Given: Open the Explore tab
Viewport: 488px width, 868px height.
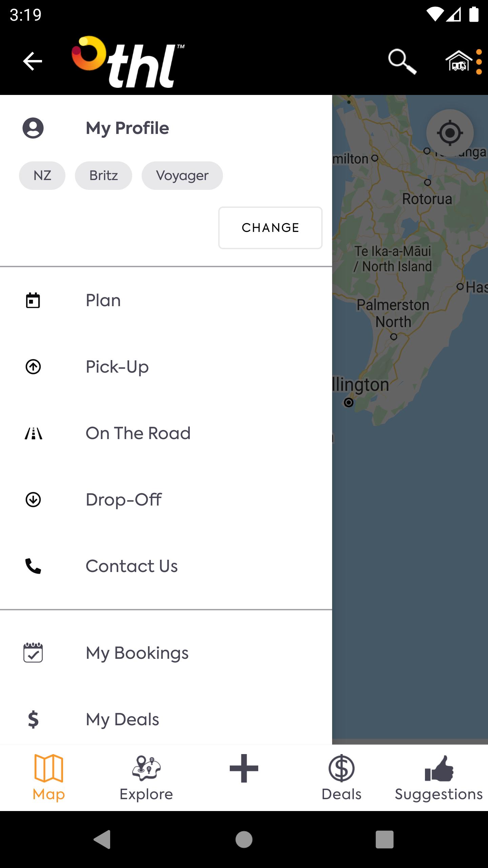Looking at the screenshot, I should (146, 778).
